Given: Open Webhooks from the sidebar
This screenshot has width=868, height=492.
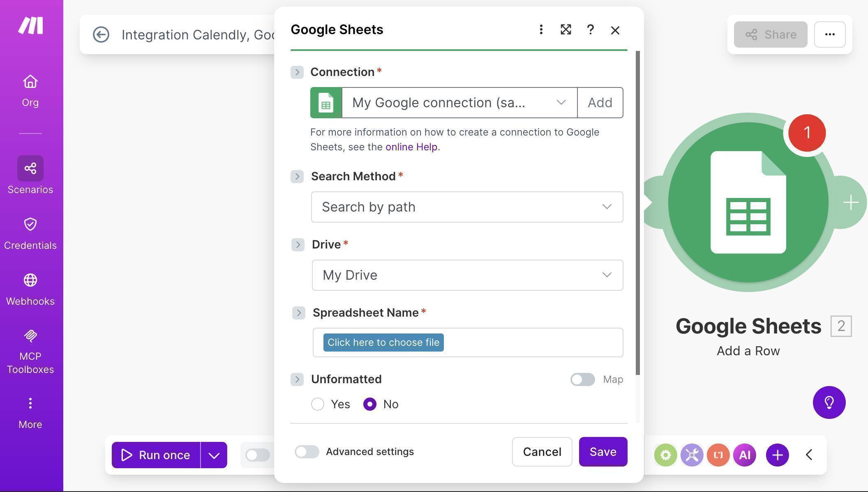Looking at the screenshot, I should click(30, 287).
